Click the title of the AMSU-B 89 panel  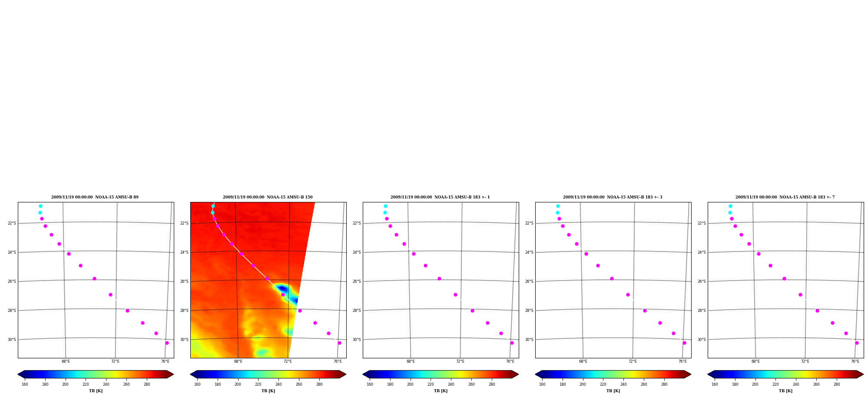tap(95, 197)
